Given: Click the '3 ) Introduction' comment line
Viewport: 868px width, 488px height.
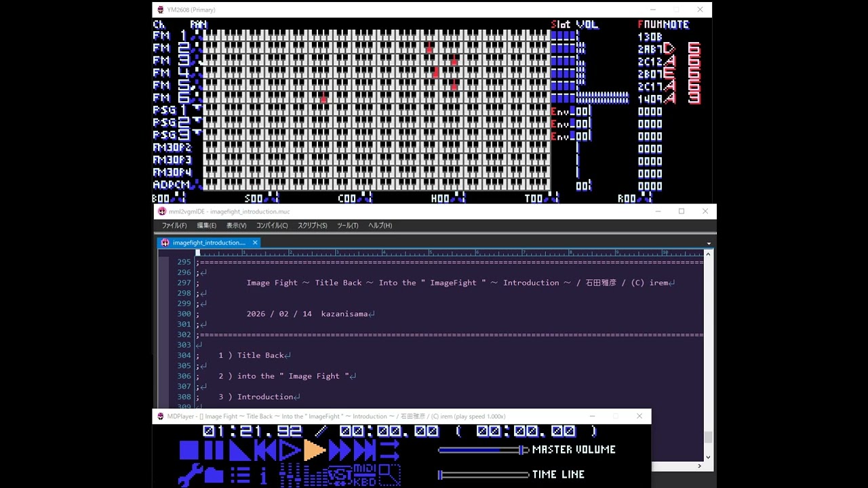Looking at the screenshot, I should click(256, 396).
